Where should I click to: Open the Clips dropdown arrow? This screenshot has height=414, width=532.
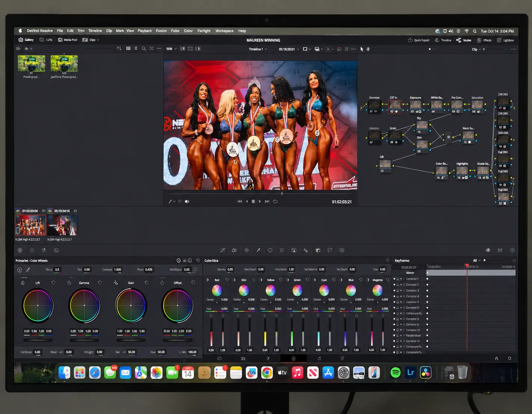coord(98,40)
